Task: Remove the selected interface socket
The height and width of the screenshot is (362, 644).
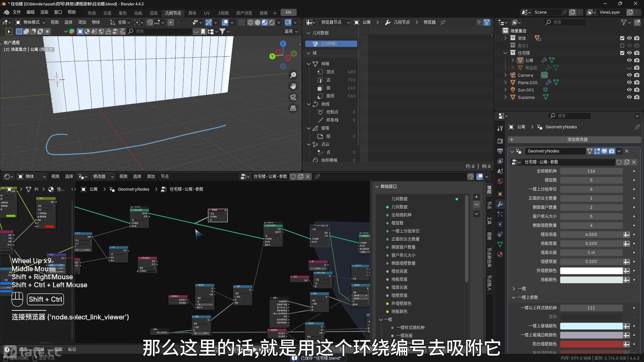Action: [x=476, y=204]
